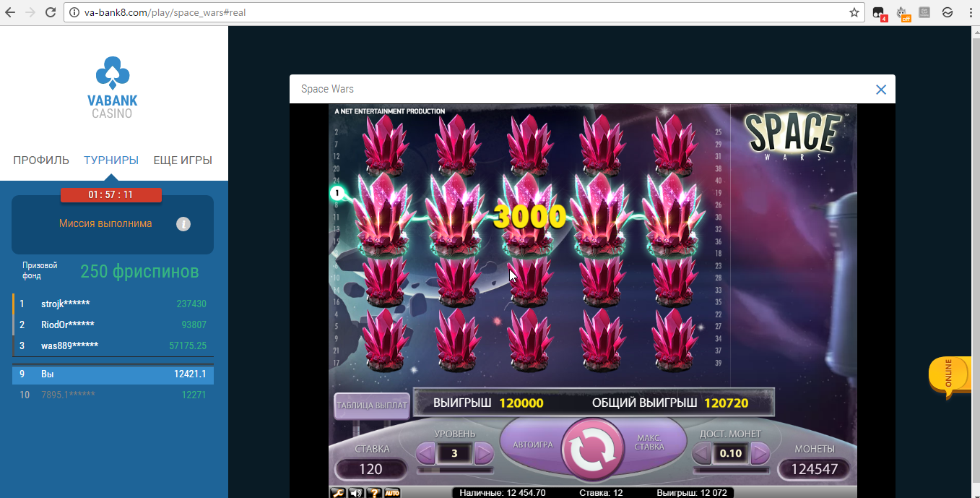Viewport: 980px width, 498px height.
Task: Decrease the coin value with the left arrow
Action: coord(702,454)
